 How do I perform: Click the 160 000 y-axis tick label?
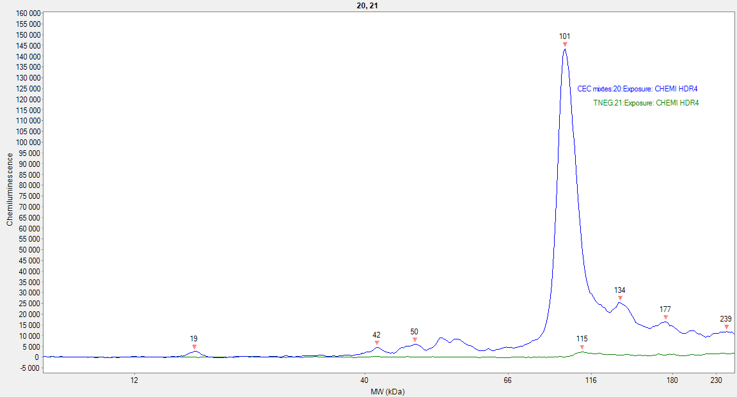29,14
